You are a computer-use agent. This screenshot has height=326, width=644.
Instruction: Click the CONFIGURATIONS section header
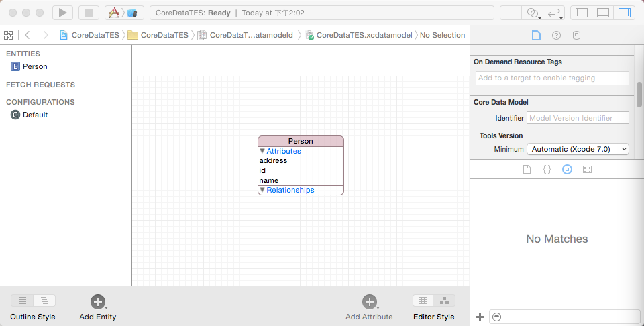point(40,102)
